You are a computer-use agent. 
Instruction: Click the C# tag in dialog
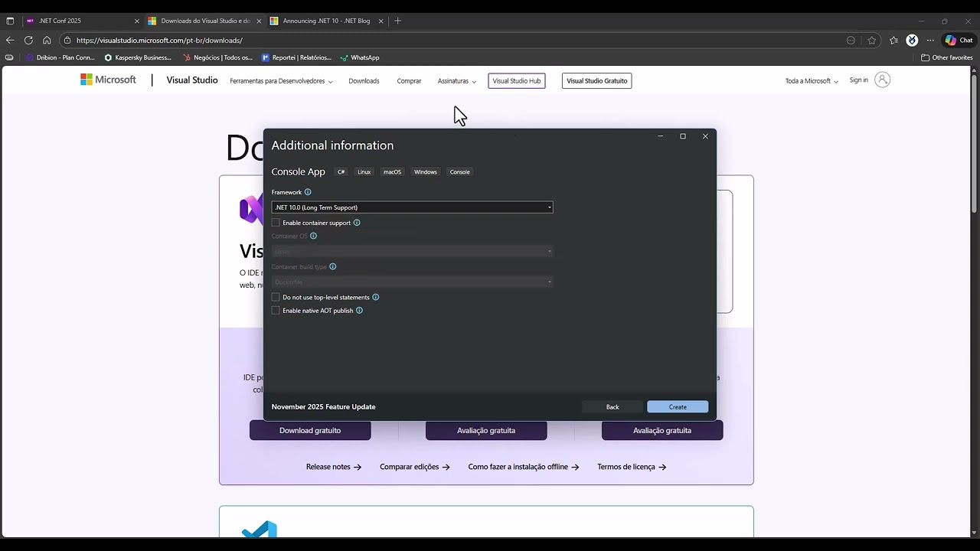(x=341, y=172)
